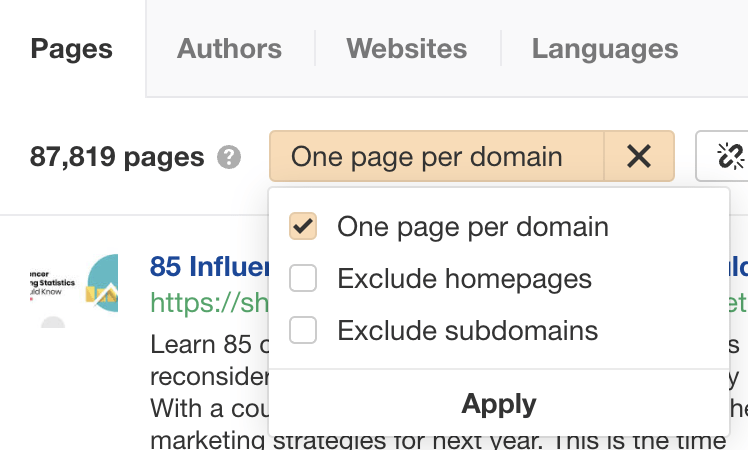Click the teal chart illustration thumbnail
This screenshot has width=748, height=450.
click(102, 281)
